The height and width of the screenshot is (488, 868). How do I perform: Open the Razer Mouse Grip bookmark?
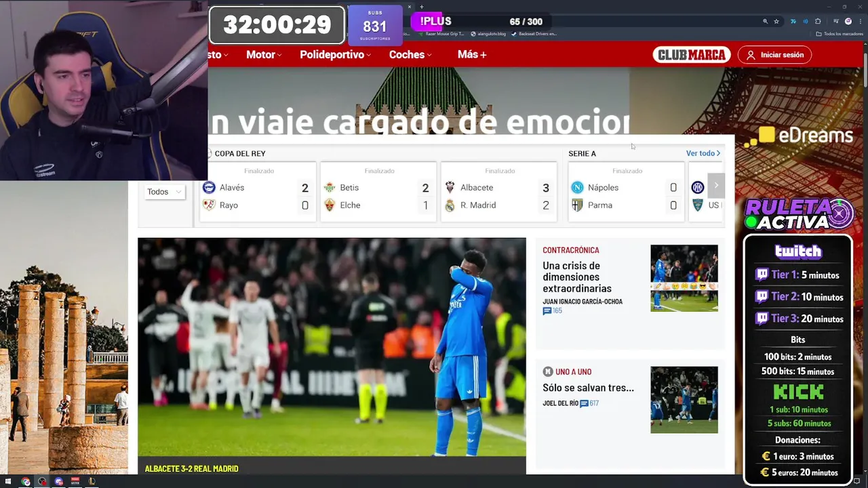[441, 34]
